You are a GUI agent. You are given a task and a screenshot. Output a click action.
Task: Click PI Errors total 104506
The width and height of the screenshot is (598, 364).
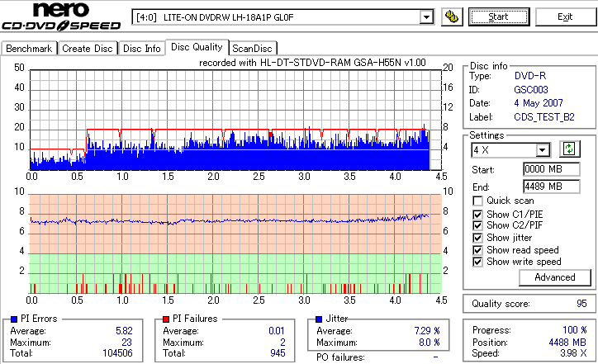(117, 353)
